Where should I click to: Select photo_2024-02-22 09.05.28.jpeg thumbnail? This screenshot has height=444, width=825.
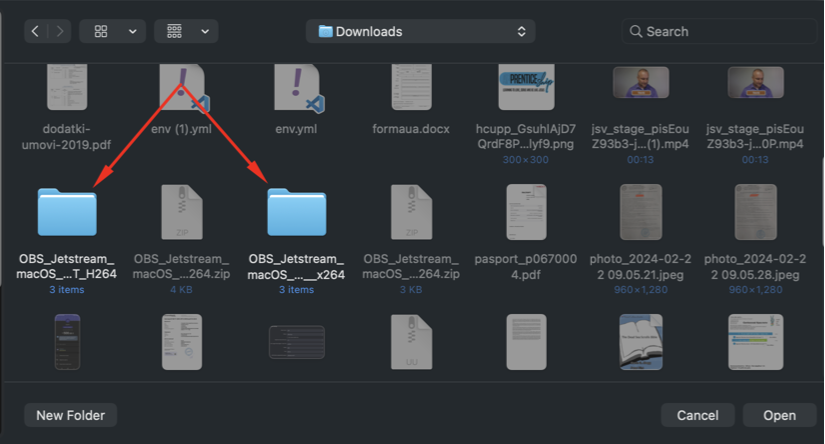click(756, 212)
